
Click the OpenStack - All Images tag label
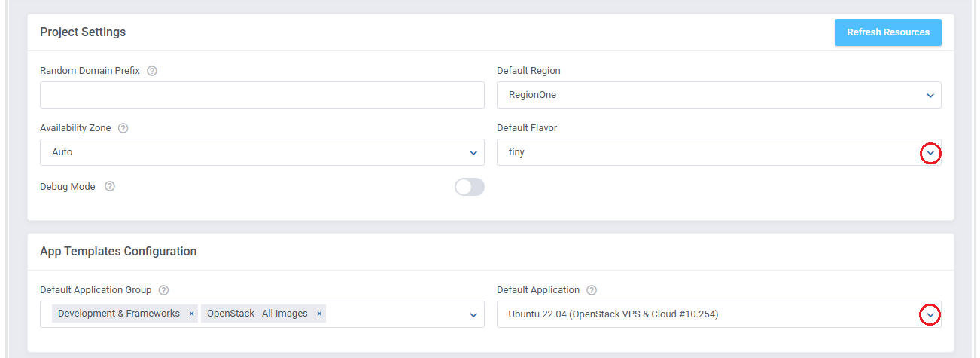[257, 314]
